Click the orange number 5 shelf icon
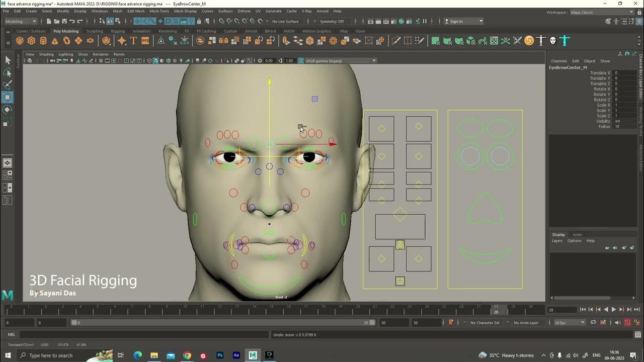Image resolution: width=644 pixels, height=362 pixels. click(x=529, y=41)
